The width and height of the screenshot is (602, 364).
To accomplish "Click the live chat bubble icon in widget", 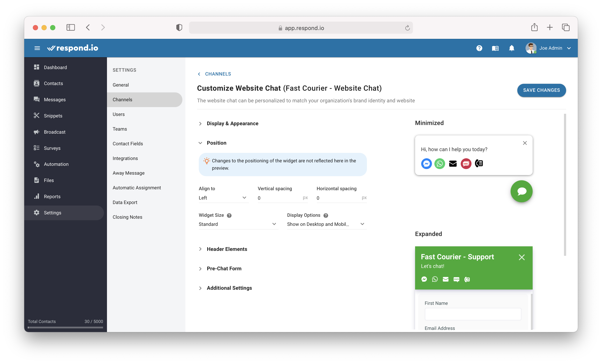I will click(x=522, y=192).
